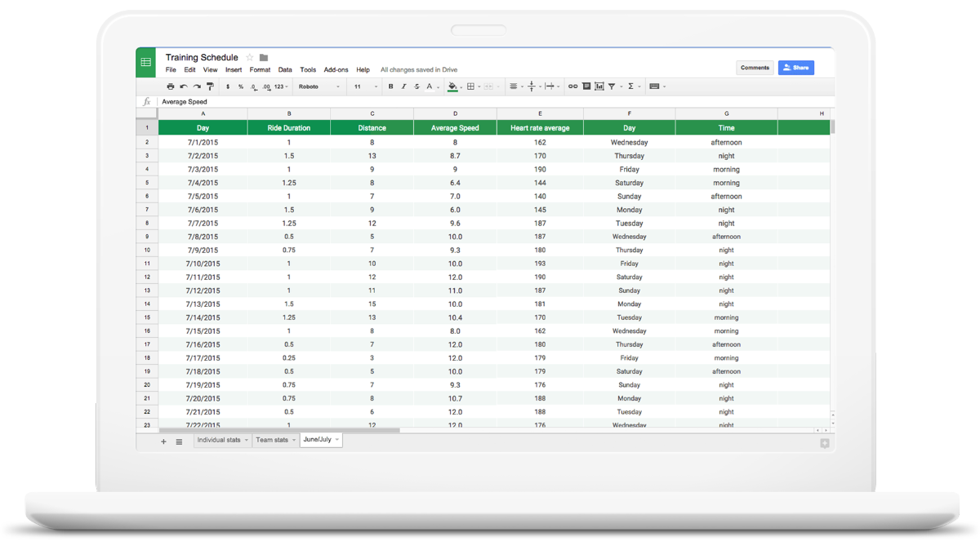980x550 pixels.
Task: Open the Add-ons menu
Action: 336,70
